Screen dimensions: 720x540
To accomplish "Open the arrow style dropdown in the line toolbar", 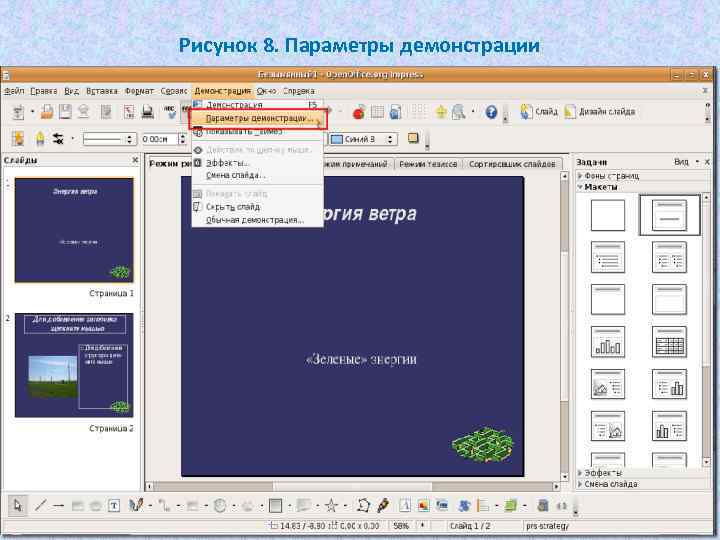I will (73, 138).
